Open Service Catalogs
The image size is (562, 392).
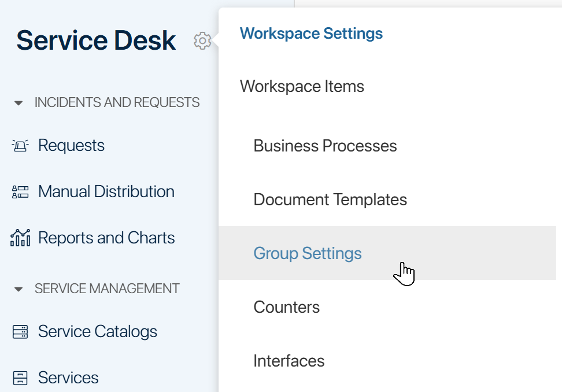point(98,331)
